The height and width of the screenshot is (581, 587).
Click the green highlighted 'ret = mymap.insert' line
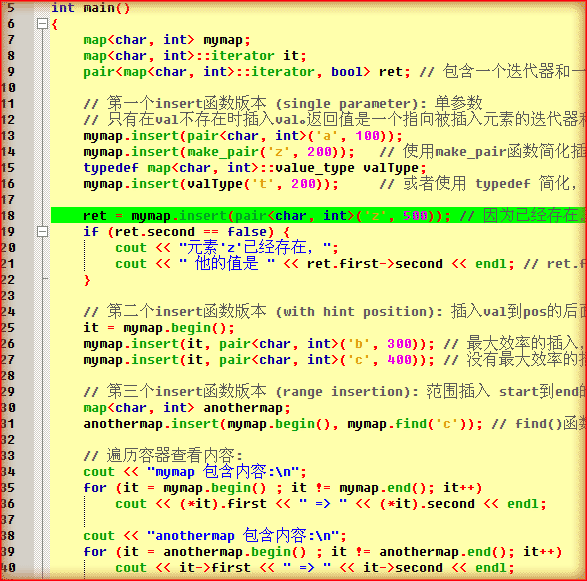(318, 216)
